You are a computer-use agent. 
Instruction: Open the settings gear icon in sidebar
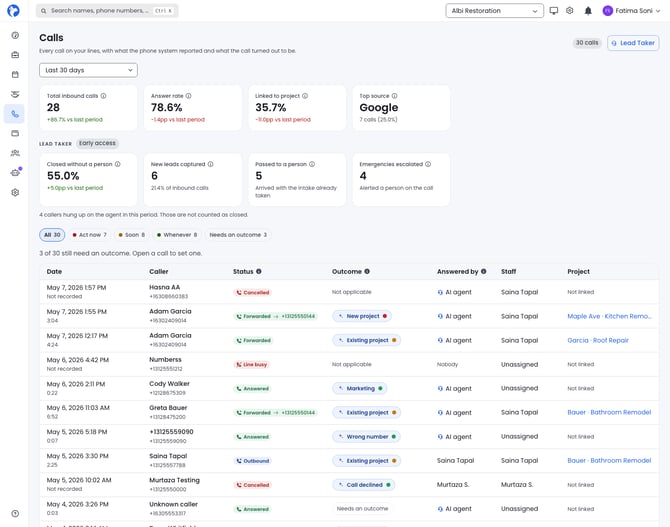tap(15, 192)
